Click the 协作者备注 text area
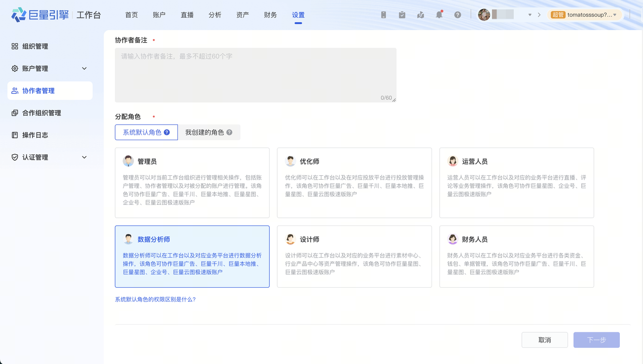The width and height of the screenshot is (643, 364). 256,75
